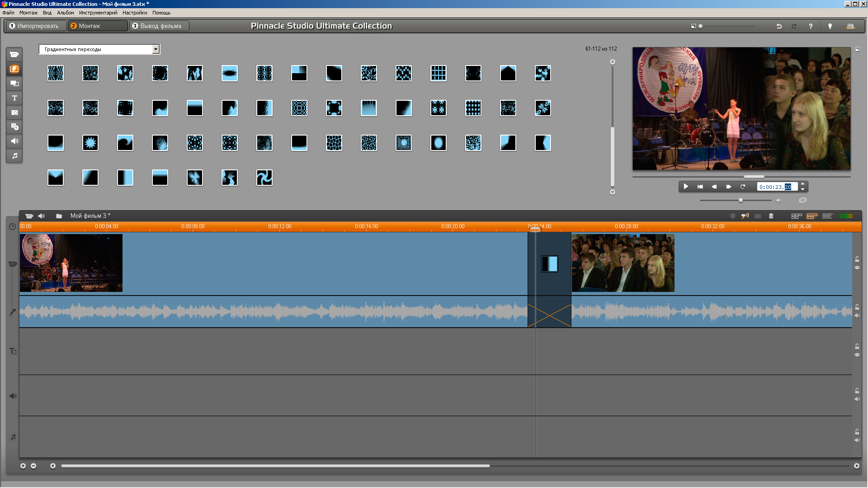Switch to Импортировать tab

coord(35,26)
